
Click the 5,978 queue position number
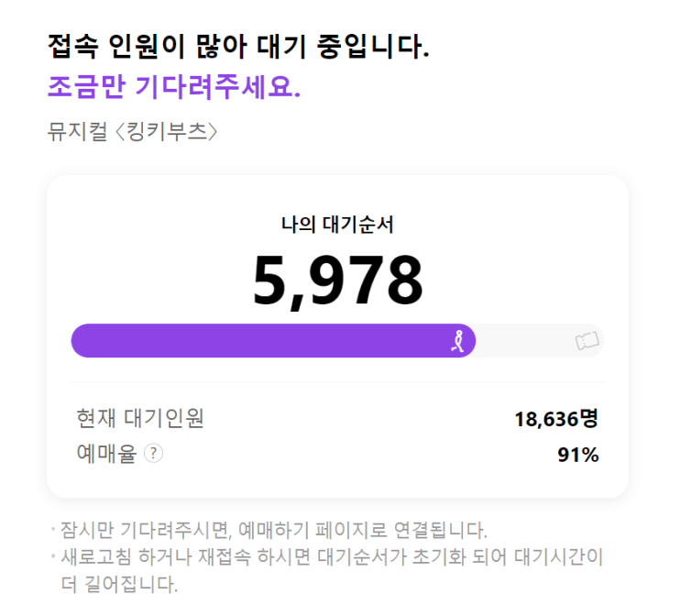coord(337,280)
